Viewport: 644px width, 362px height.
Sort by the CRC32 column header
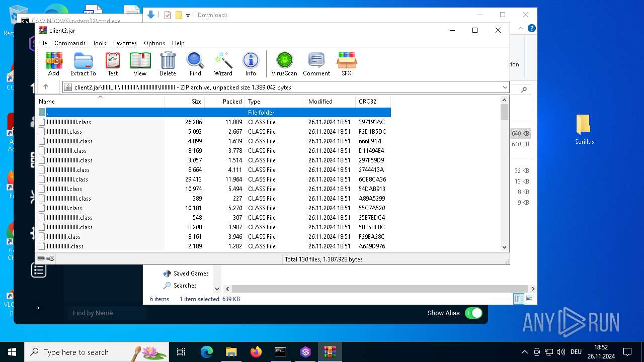tap(373, 102)
